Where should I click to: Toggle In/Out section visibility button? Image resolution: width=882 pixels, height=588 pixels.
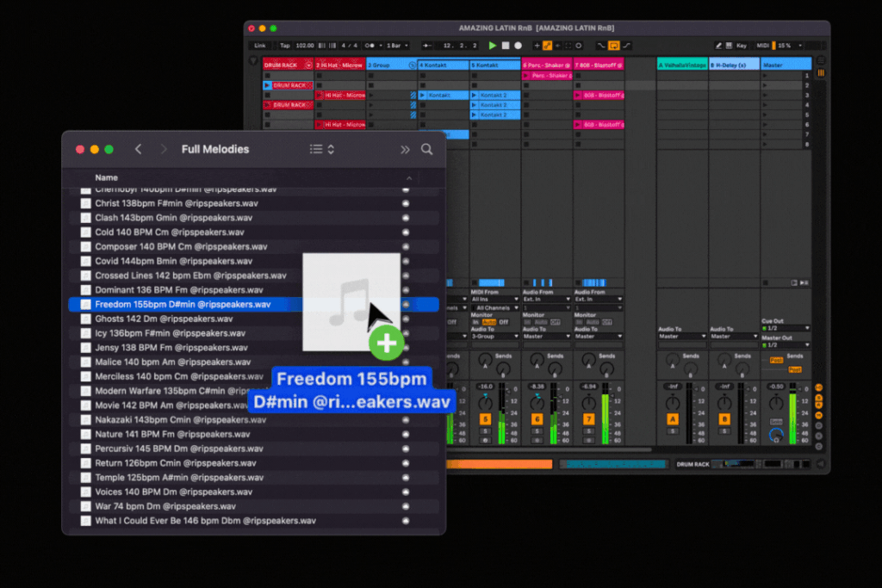coord(819,387)
